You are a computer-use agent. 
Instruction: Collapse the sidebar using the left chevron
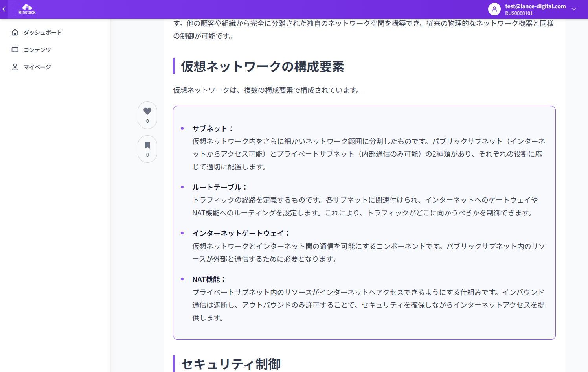4,9
